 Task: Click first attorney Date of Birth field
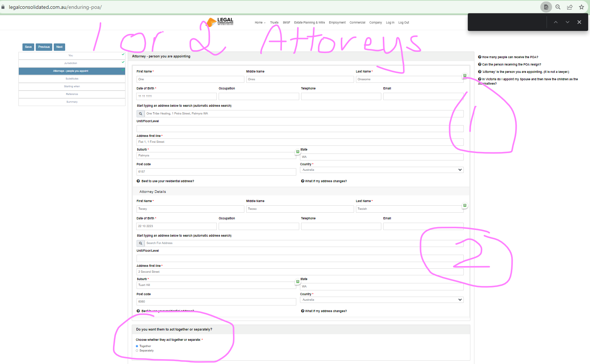point(177,96)
